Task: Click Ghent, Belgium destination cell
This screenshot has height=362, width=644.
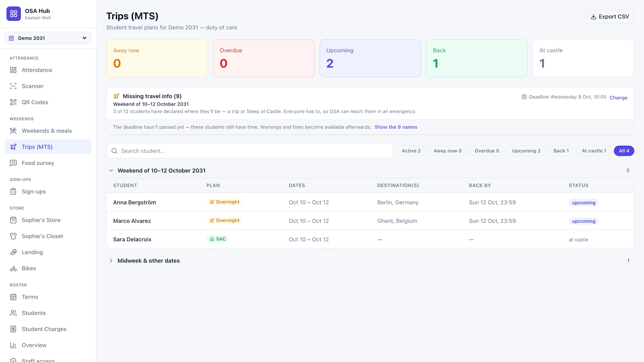Action: click(397, 221)
